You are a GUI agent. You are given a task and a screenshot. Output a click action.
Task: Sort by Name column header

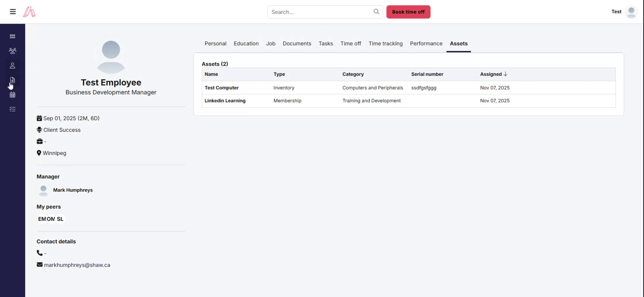tap(211, 74)
